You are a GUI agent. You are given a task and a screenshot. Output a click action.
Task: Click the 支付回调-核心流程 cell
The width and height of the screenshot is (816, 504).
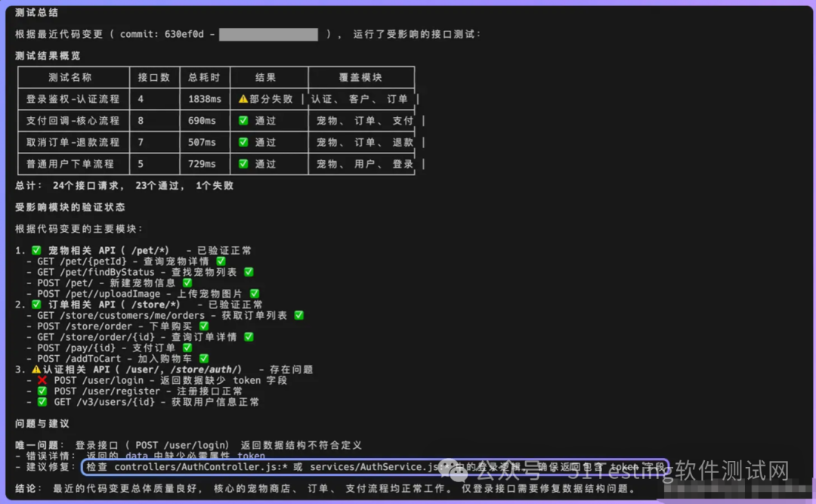[x=73, y=121]
